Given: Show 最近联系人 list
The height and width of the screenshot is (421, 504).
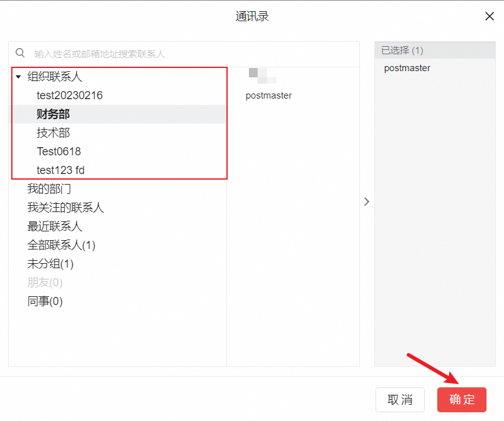Looking at the screenshot, I should click(55, 226).
